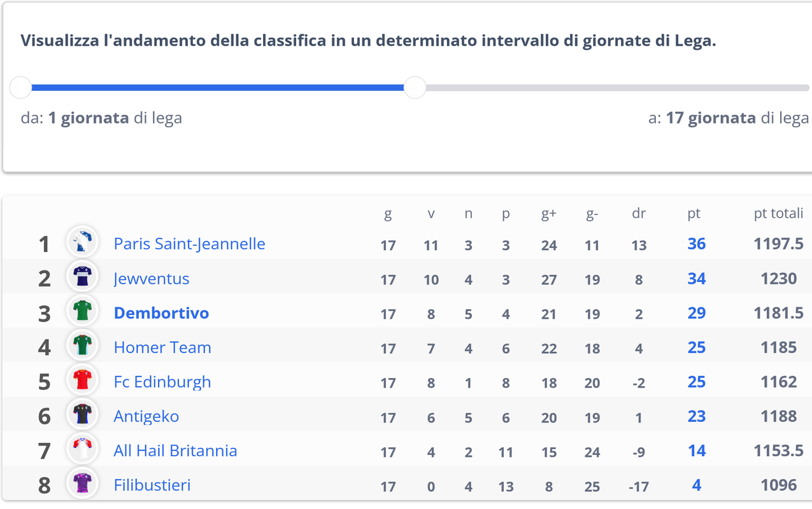
Task: Open the Filibustieri team link
Action: pos(152,485)
